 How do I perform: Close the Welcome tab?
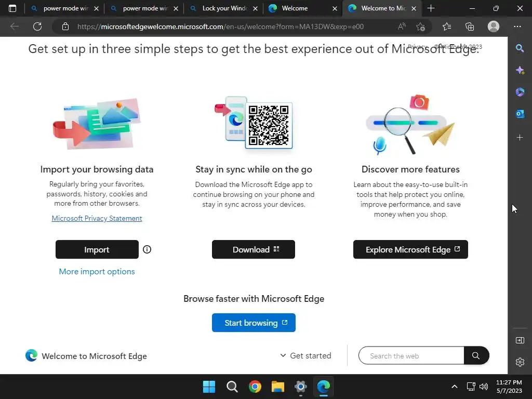tap(335, 8)
